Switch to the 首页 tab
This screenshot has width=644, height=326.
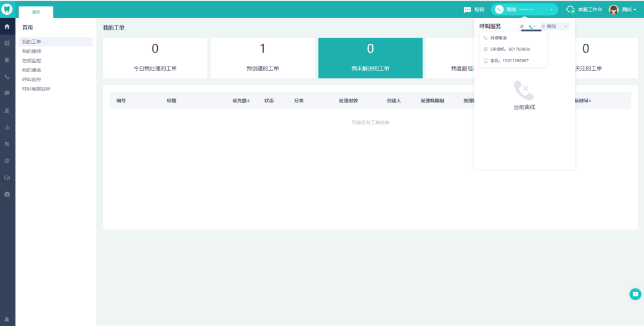click(36, 12)
